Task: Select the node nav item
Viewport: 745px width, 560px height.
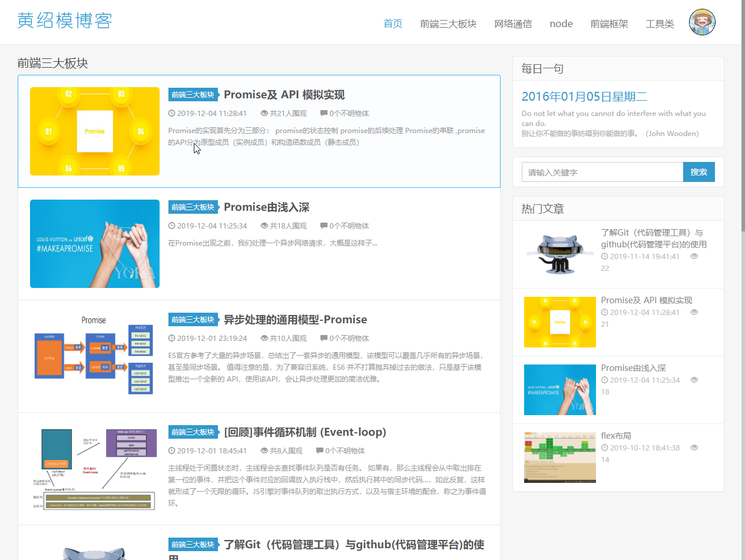Action: 561,24
